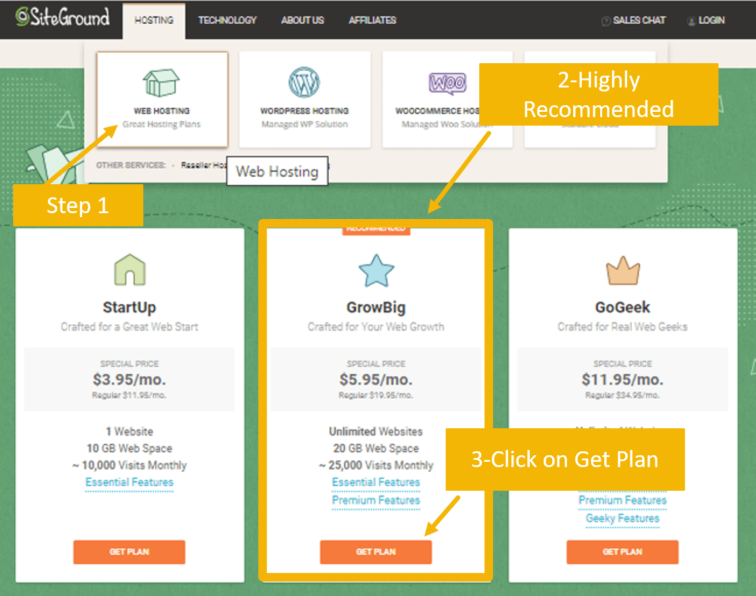
Task: Open Web Hosting Great Hosting Plans card
Action: [162, 99]
